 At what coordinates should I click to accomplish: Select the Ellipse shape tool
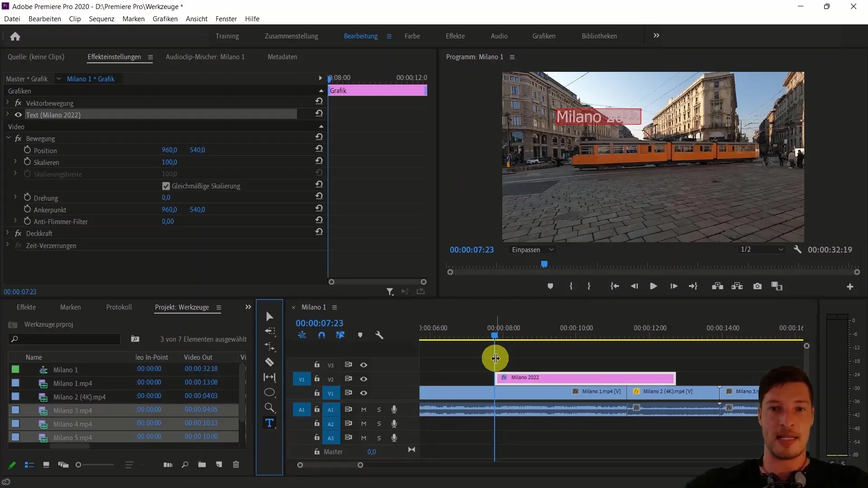tap(269, 392)
